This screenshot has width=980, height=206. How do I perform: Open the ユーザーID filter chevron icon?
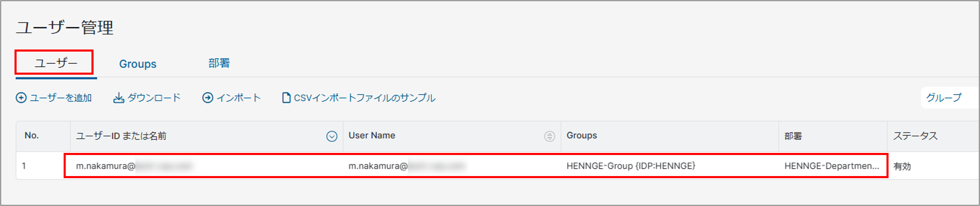(332, 136)
